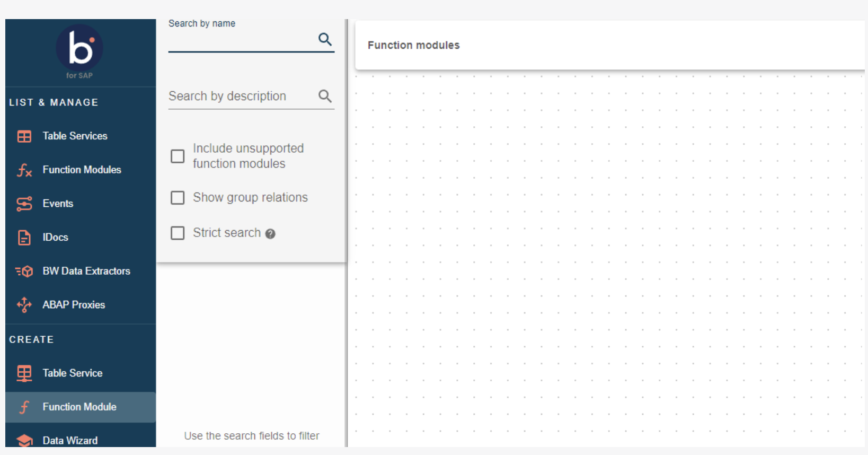Focus the Search by name field
Image resolution: width=868 pixels, height=455 pixels.
(241, 40)
